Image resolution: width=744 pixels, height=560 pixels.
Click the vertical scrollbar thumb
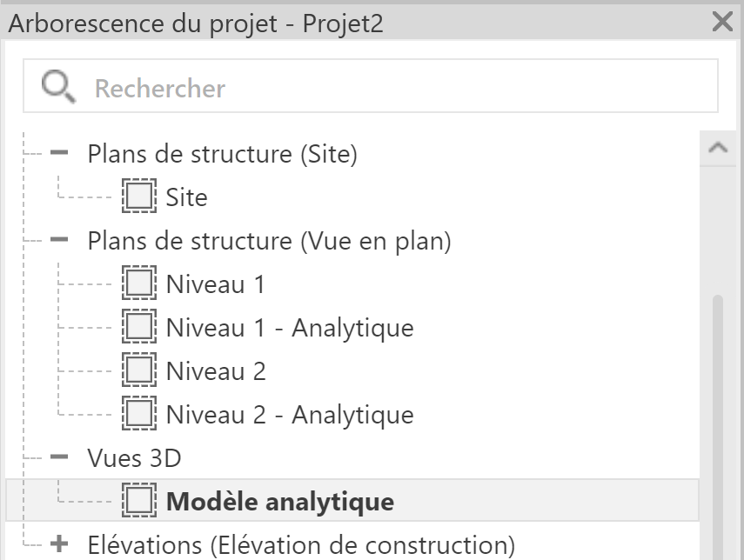(718, 427)
